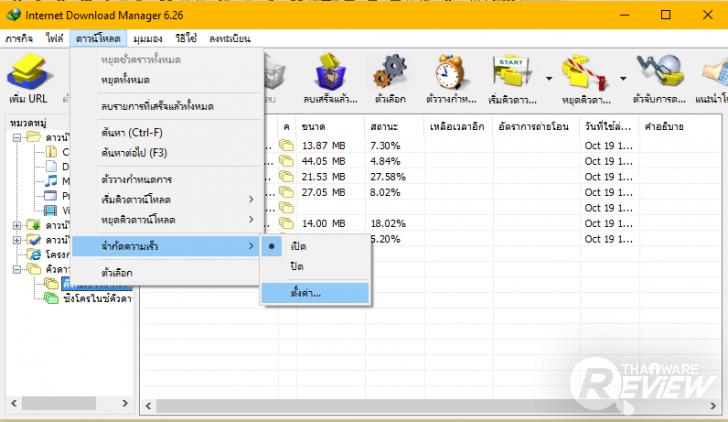Expand the finished downloads tree node
Screen dimensions: 728x422
pos(17,240)
